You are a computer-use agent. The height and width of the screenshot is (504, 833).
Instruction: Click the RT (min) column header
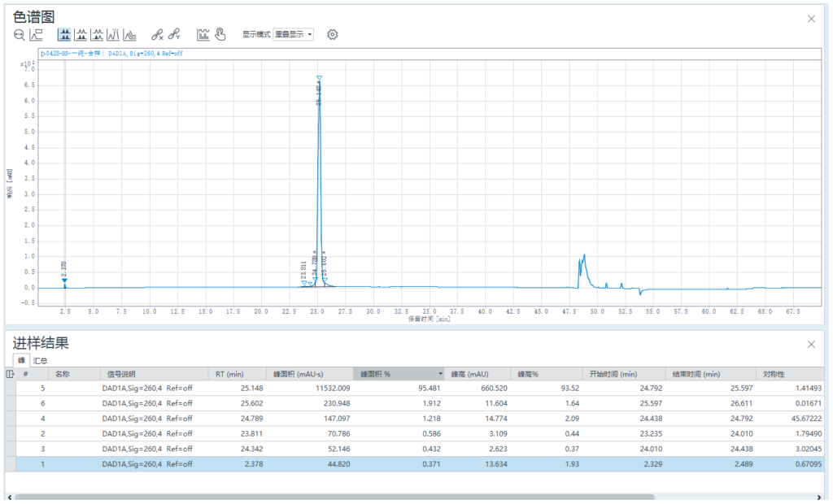point(230,374)
